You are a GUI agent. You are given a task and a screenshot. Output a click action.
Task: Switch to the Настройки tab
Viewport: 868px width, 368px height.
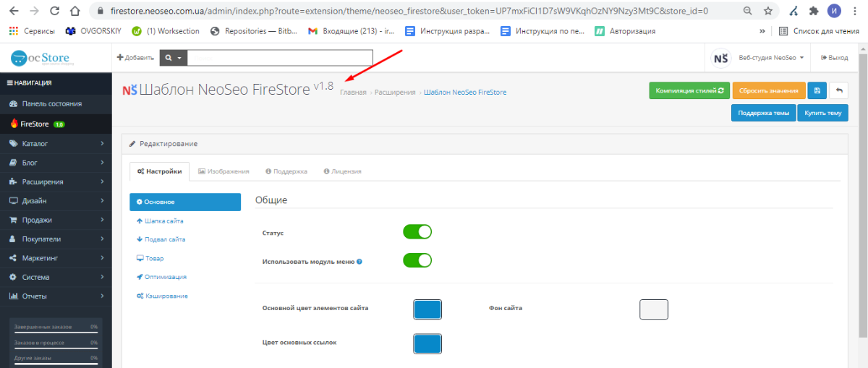(159, 171)
